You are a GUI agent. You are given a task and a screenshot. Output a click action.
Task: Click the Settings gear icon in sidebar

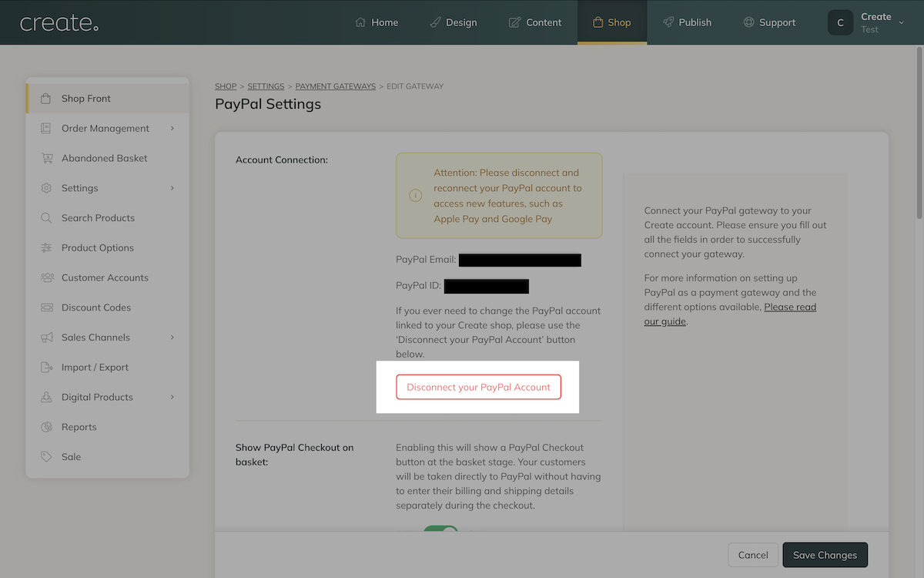(46, 188)
